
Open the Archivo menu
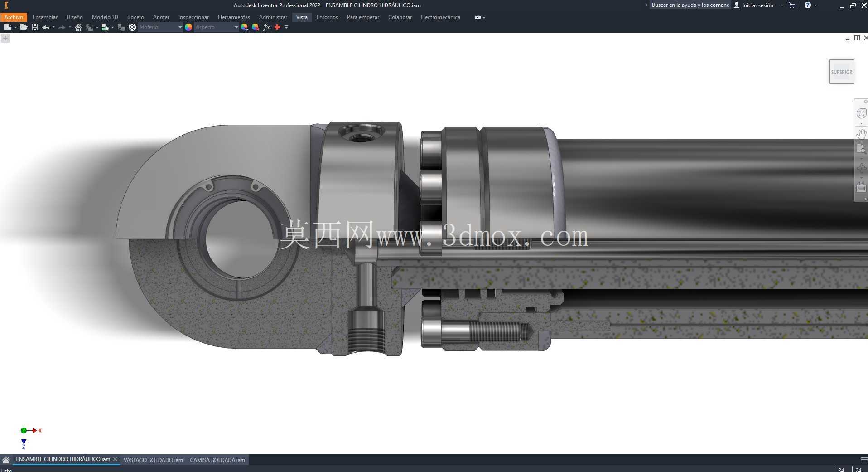(x=14, y=17)
